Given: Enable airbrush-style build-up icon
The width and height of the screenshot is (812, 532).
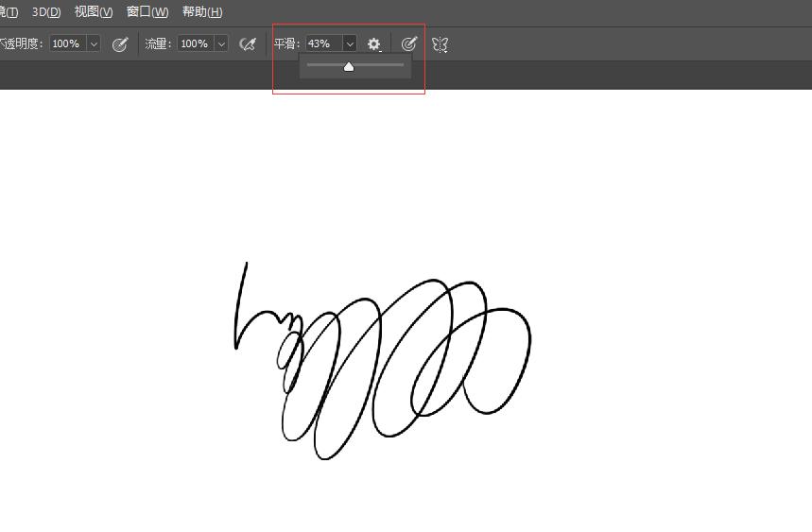Looking at the screenshot, I should [248, 44].
